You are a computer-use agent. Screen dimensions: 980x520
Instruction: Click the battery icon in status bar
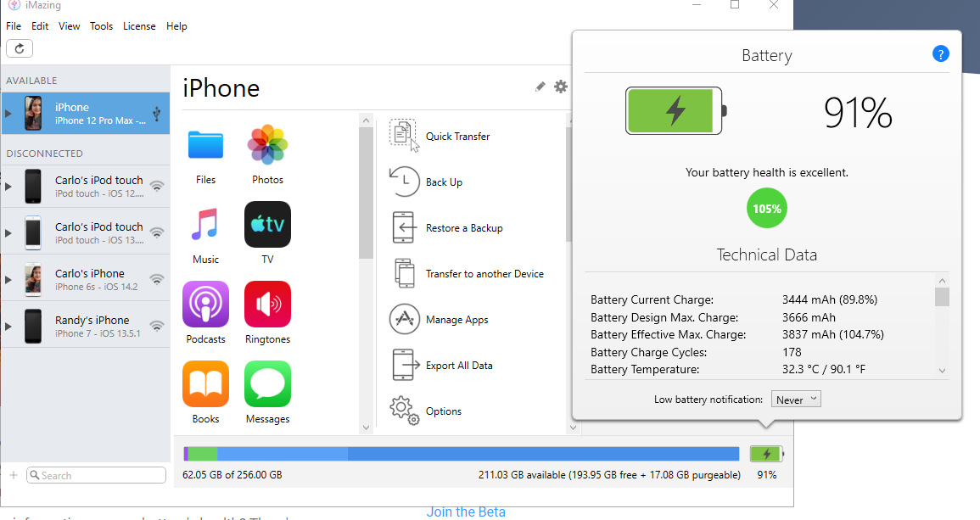point(766,454)
